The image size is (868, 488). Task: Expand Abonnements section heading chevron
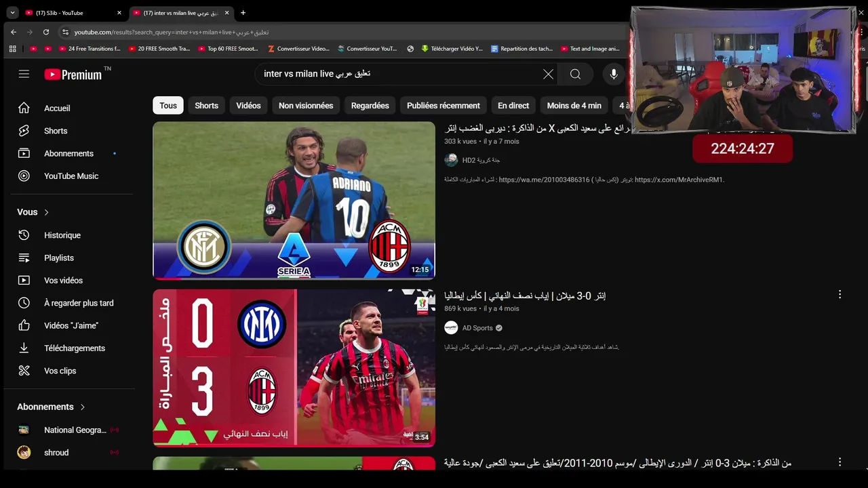click(83, 407)
